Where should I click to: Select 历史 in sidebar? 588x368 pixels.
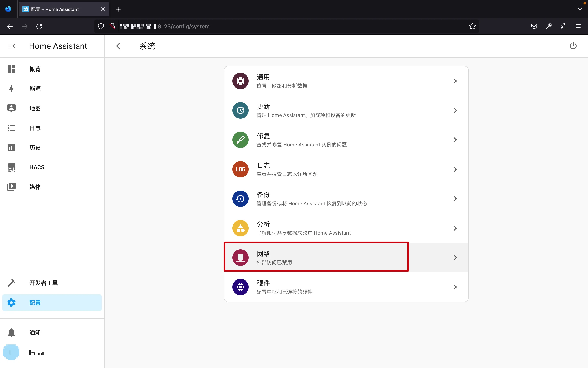(52, 147)
